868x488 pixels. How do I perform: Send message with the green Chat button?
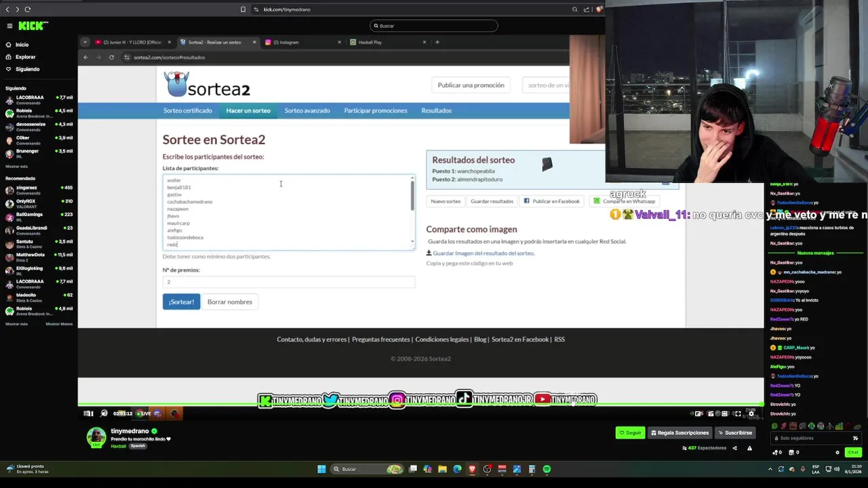tap(853, 452)
